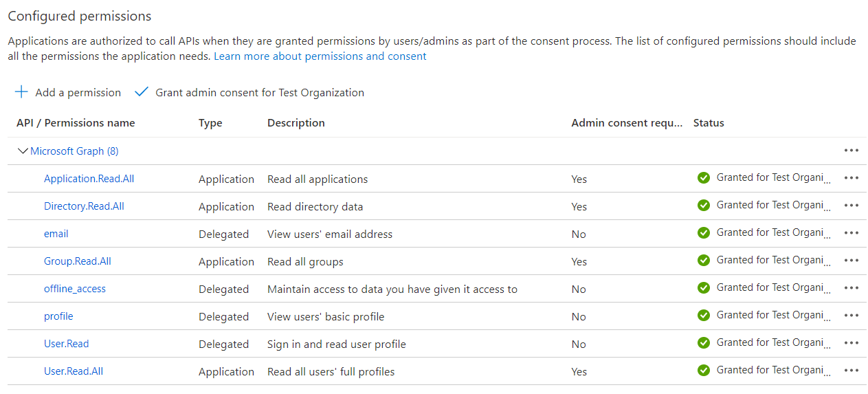This screenshot has width=868, height=394.
Task: Click Granted status text in Application.Read.All row
Action: point(773,177)
